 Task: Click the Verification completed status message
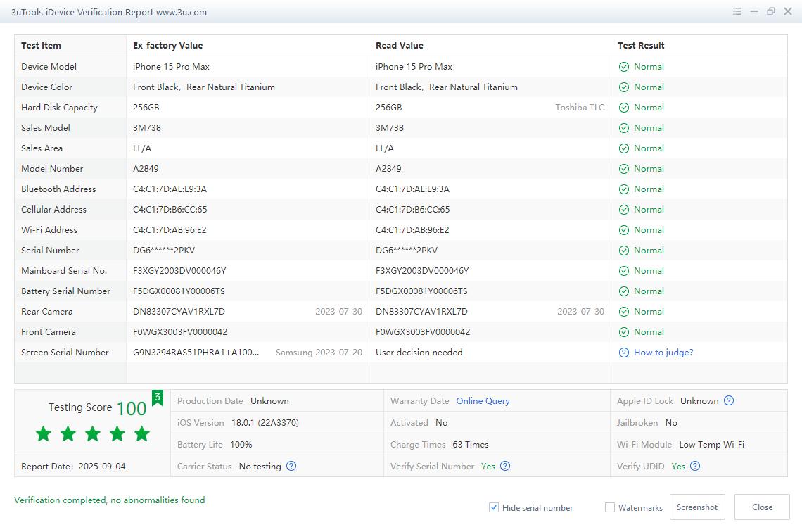point(110,500)
